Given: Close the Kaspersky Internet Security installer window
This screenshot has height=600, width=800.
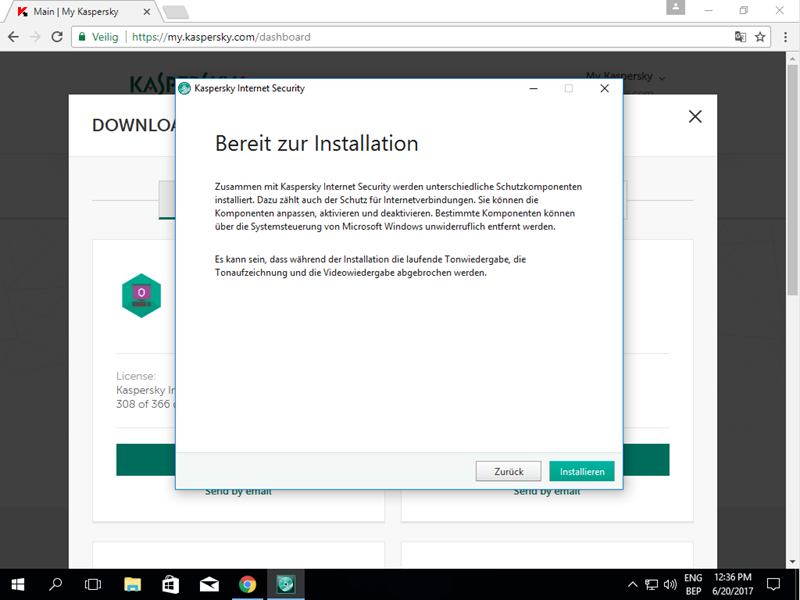Looking at the screenshot, I should [604, 88].
